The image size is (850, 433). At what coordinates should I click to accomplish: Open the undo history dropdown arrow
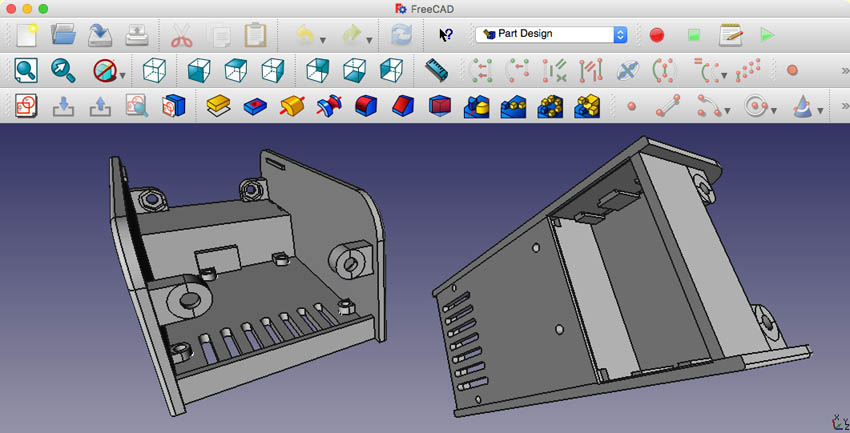(x=322, y=40)
